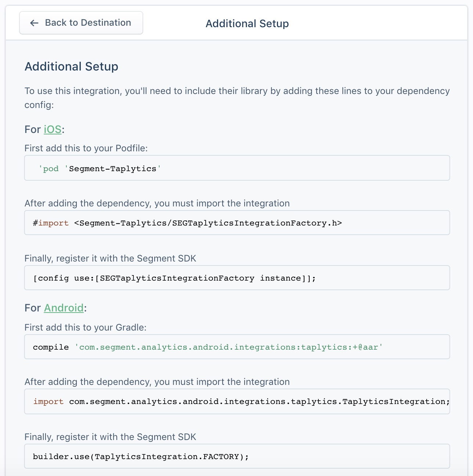Viewport: 473px width, 476px height.
Task: Open the iOS link
Action: click(x=53, y=129)
